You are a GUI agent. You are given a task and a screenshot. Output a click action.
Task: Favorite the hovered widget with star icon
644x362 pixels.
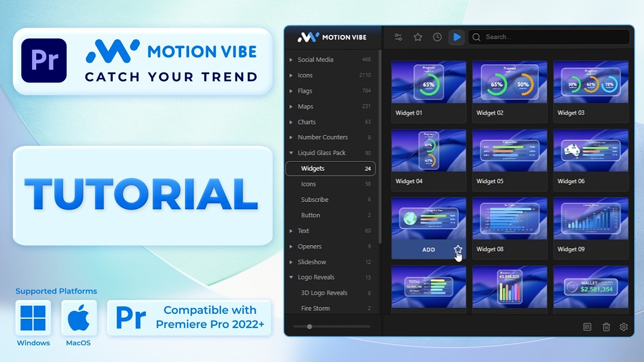point(458,249)
